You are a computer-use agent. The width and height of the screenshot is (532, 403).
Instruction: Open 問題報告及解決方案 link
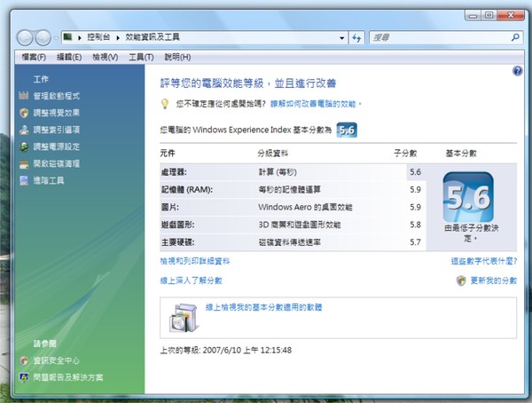coord(68,377)
